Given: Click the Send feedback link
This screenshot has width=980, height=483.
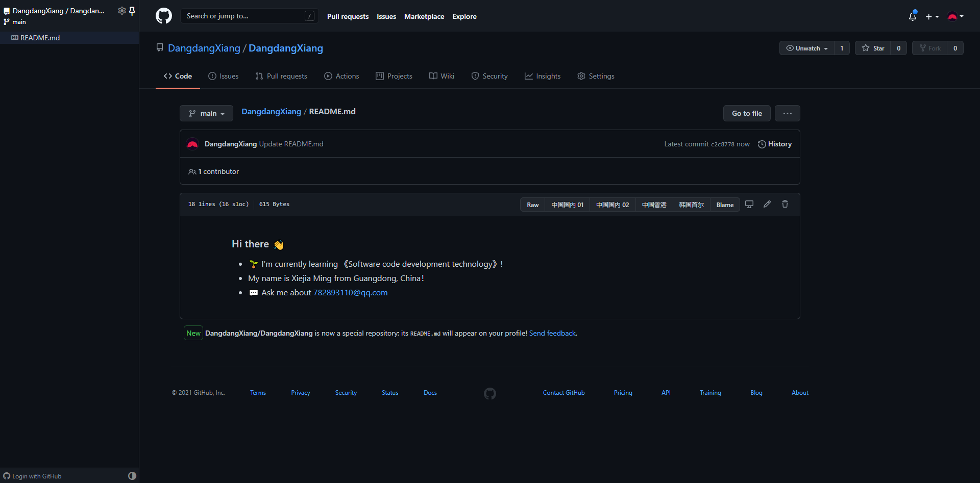Looking at the screenshot, I should pos(552,333).
